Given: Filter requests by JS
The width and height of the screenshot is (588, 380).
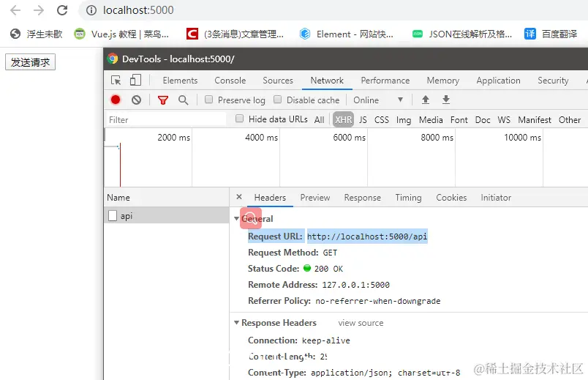Looking at the screenshot, I should [363, 120].
